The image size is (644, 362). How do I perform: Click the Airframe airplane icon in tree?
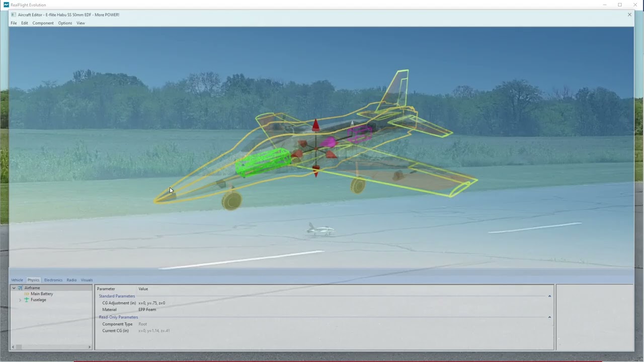20,288
